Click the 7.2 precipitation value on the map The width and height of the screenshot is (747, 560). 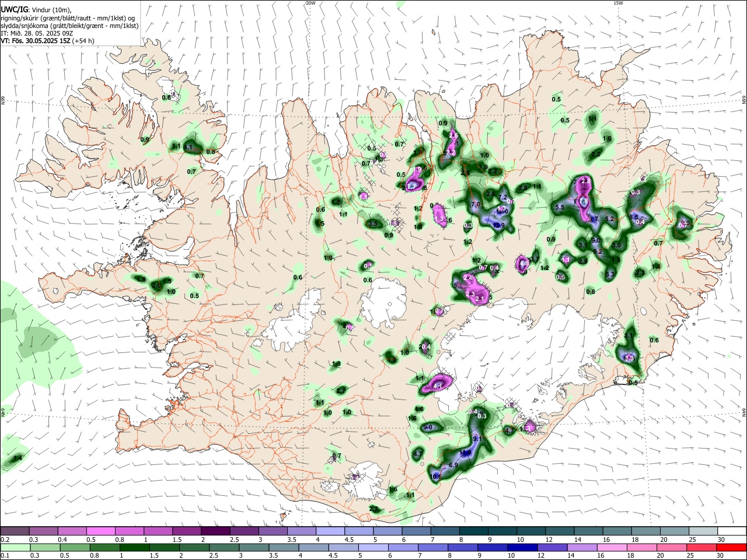(504, 198)
